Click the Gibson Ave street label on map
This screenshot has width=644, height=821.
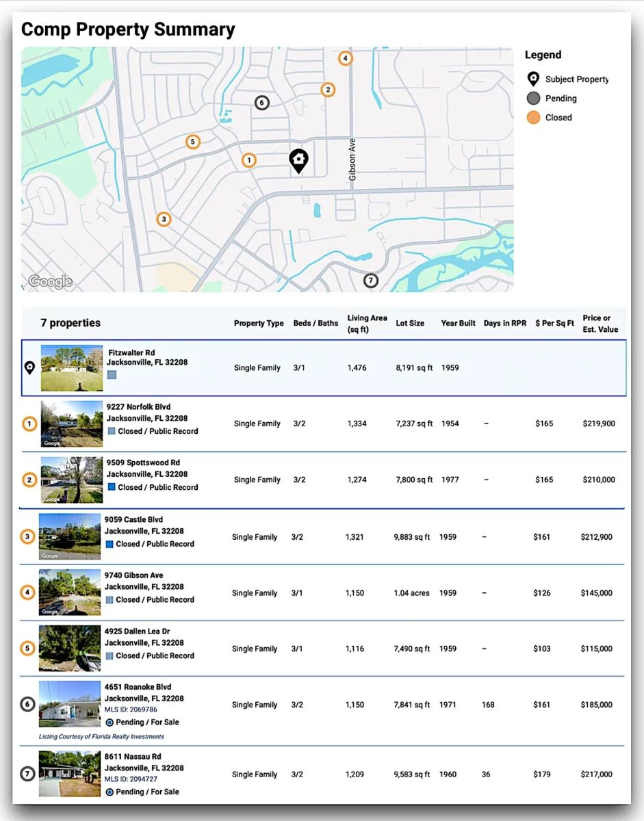click(352, 159)
